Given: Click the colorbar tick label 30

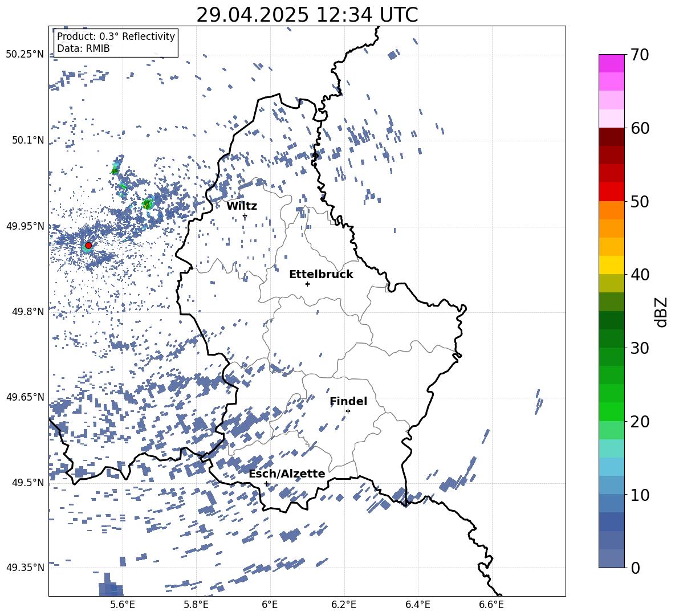Looking at the screenshot, I should click(x=640, y=348).
